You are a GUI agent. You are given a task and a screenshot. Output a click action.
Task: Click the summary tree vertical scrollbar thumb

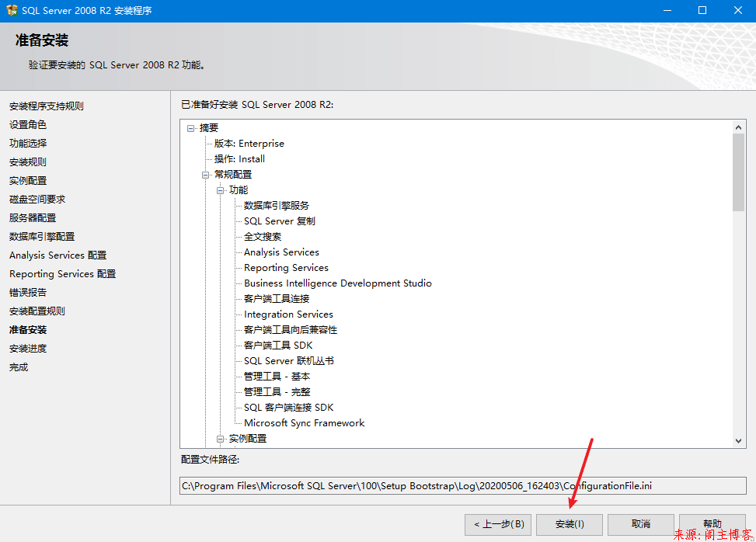738,172
